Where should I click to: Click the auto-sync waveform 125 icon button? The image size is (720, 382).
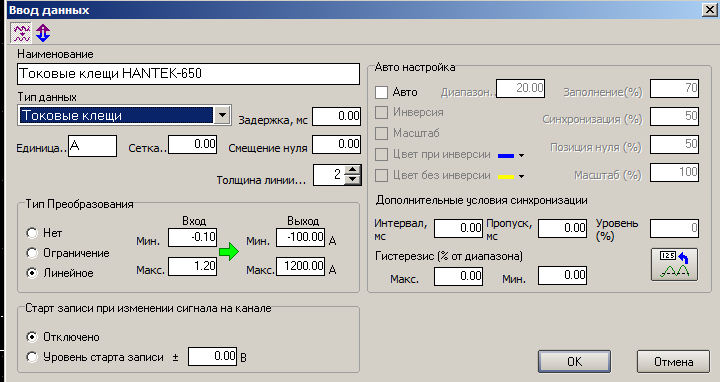pos(674,264)
